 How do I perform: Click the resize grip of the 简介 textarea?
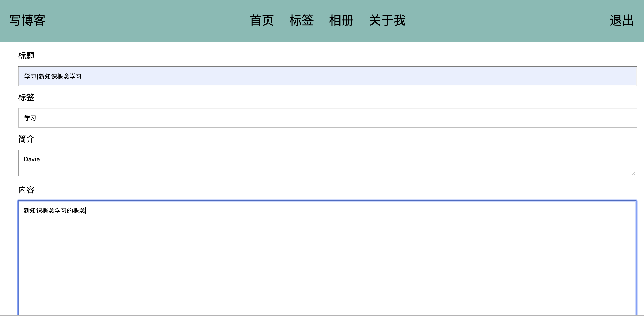pyautogui.click(x=633, y=173)
